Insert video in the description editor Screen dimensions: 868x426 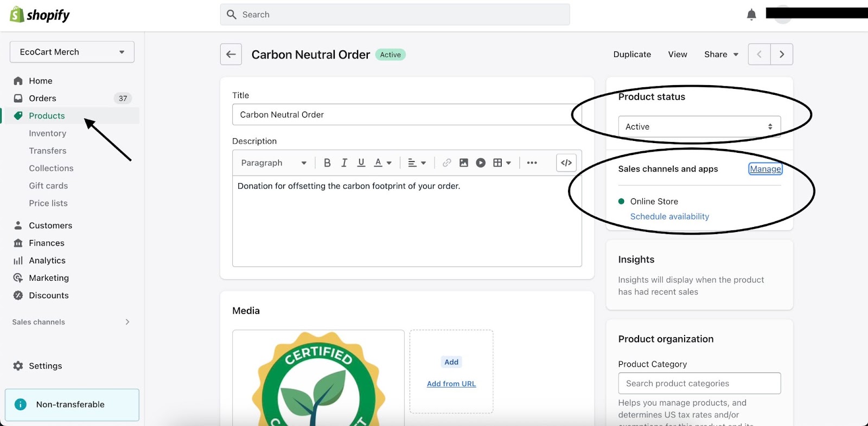click(481, 163)
